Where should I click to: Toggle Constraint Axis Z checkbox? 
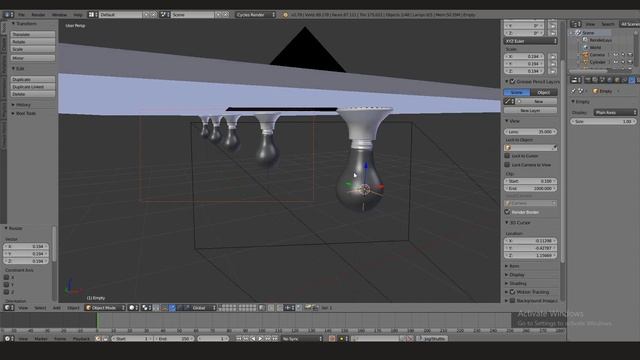7,292
